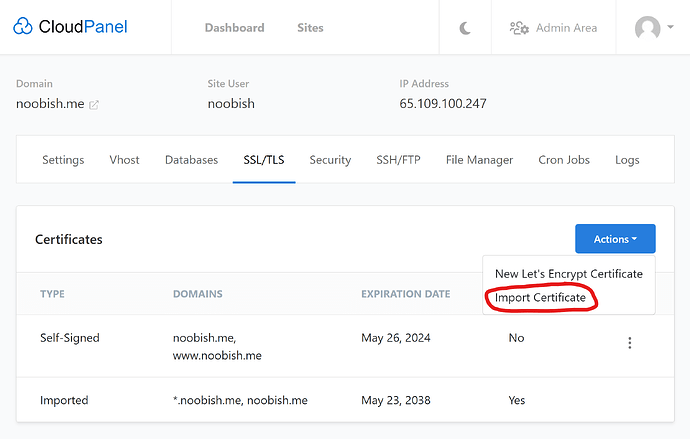
Task: Switch to the SSH/FTP tab
Action: point(398,160)
